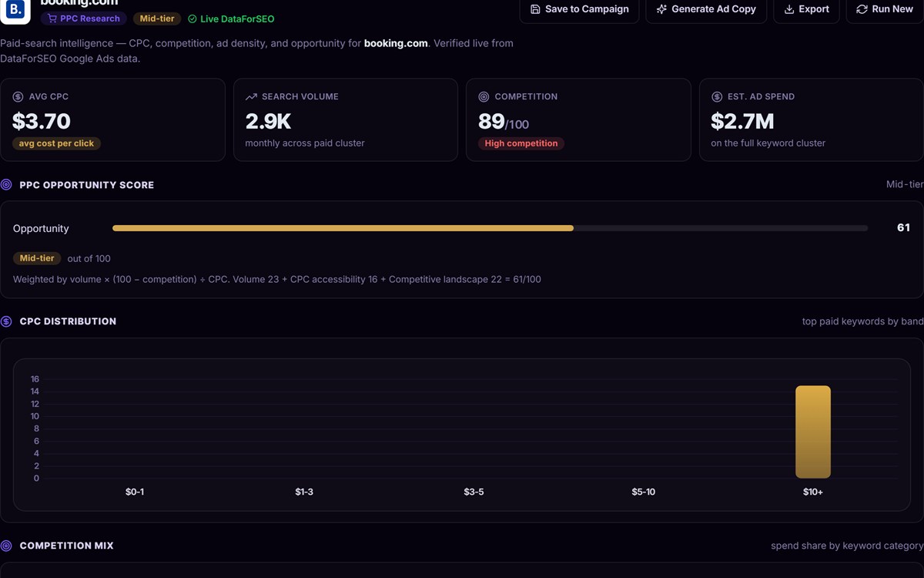This screenshot has height=578, width=924.
Task: Click the $1-3 axis label
Action: click(x=304, y=492)
